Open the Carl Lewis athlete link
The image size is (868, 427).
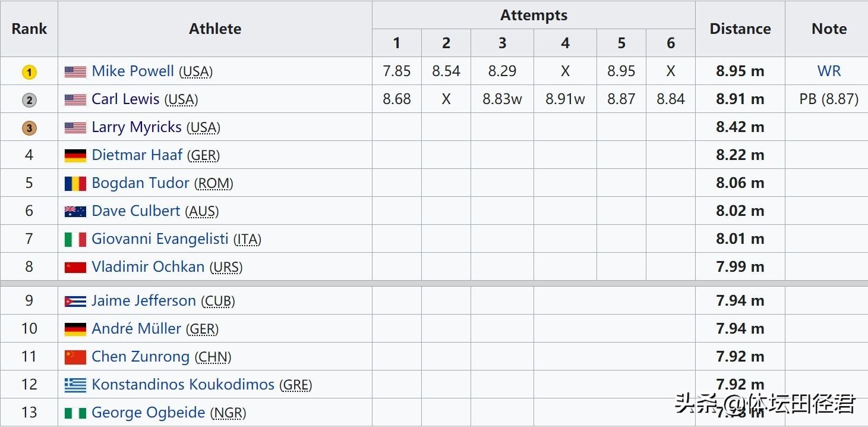[x=125, y=99]
